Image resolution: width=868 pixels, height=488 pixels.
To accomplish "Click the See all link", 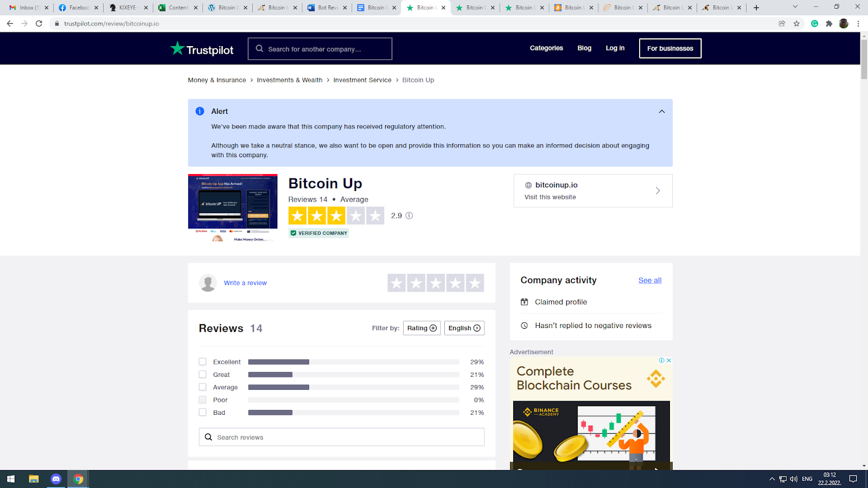I will point(650,280).
